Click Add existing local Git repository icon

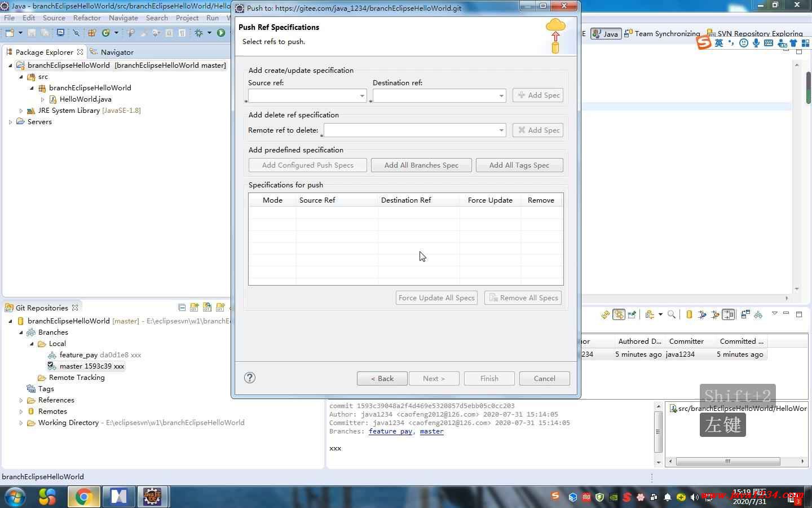[195, 308]
